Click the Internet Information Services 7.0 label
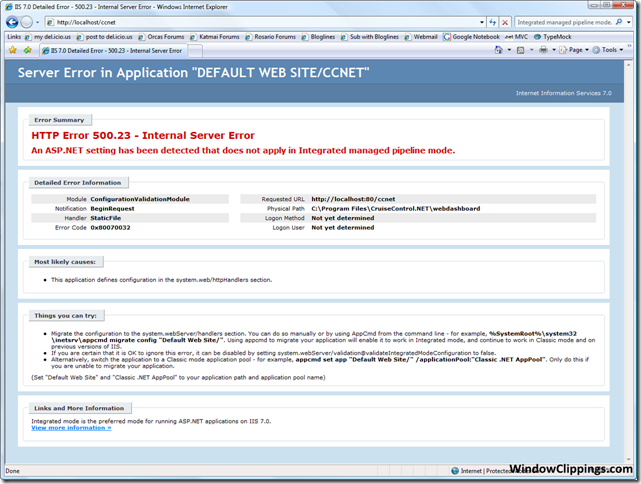 (x=564, y=93)
